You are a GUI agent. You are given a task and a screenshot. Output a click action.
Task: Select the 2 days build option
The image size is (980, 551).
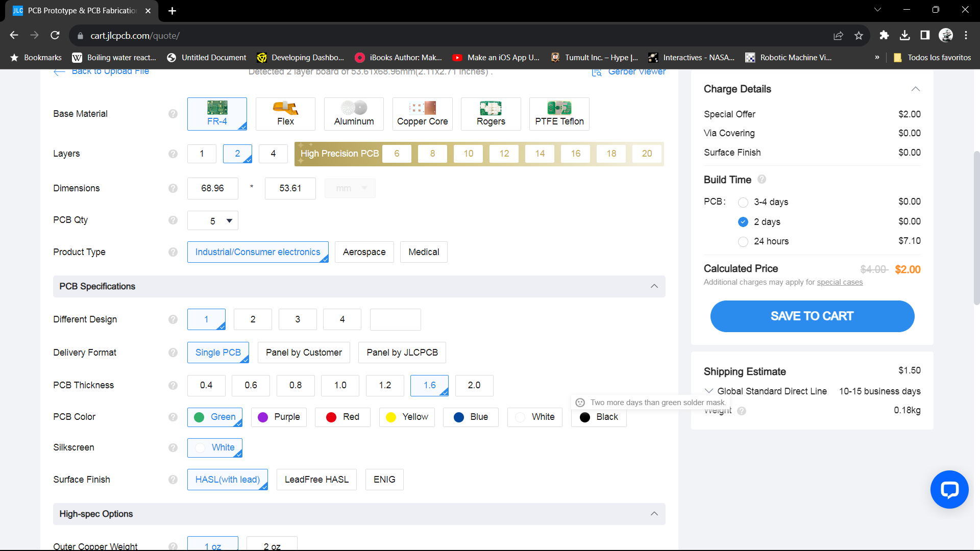click(x=743, y=222)
